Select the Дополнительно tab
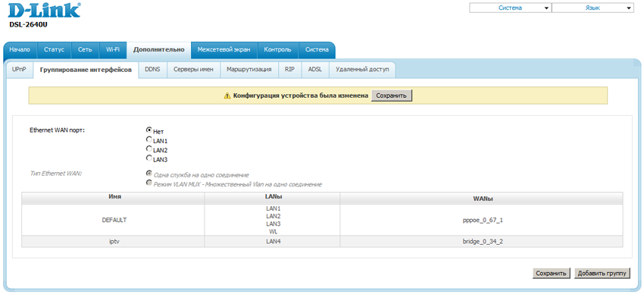The height and width of the screenshot is (294, 644). point(159,50)
